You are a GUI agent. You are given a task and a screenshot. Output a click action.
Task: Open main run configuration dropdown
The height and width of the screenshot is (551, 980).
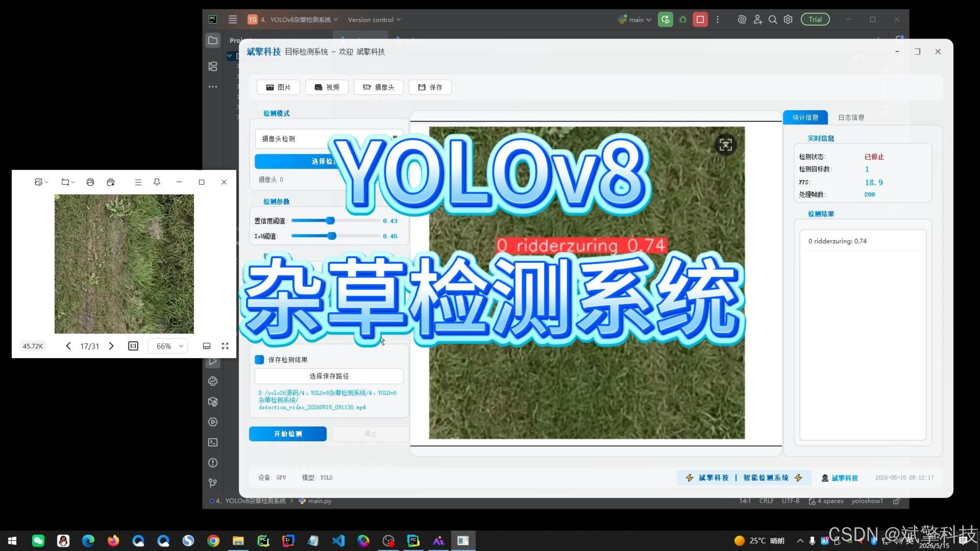pos(635,20)
